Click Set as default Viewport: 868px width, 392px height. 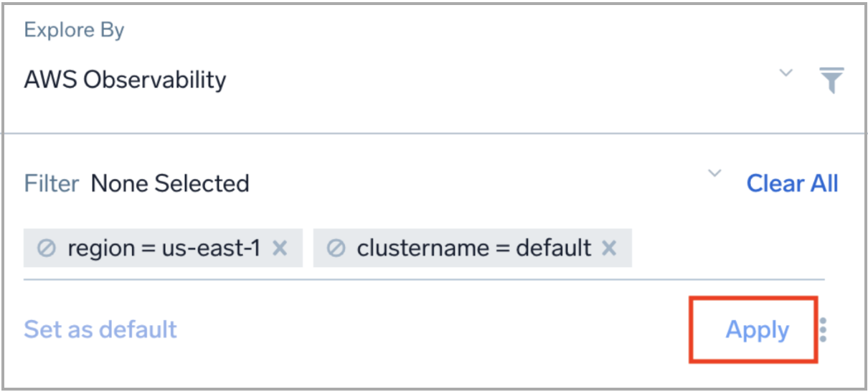100,330
